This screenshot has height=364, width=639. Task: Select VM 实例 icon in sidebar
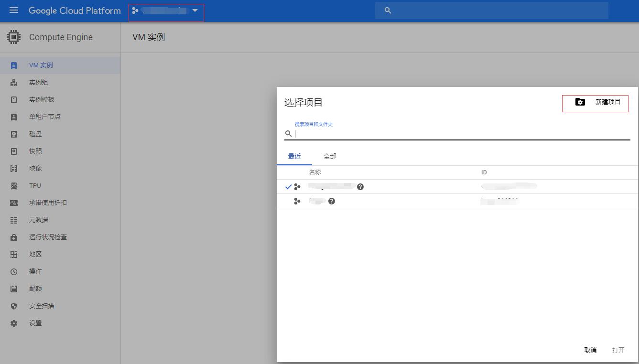[x=14, y=65]
